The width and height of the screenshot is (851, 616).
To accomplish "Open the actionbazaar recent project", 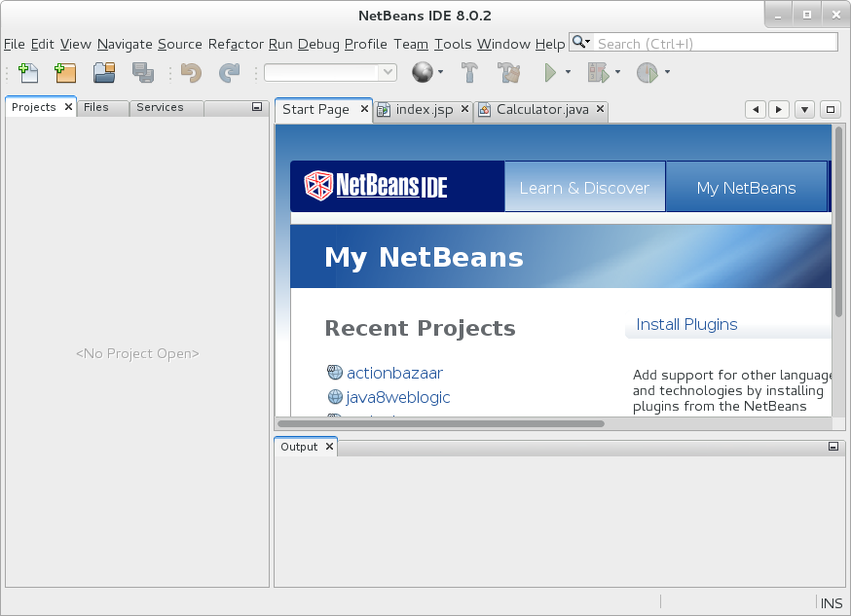I will point(394,373).
